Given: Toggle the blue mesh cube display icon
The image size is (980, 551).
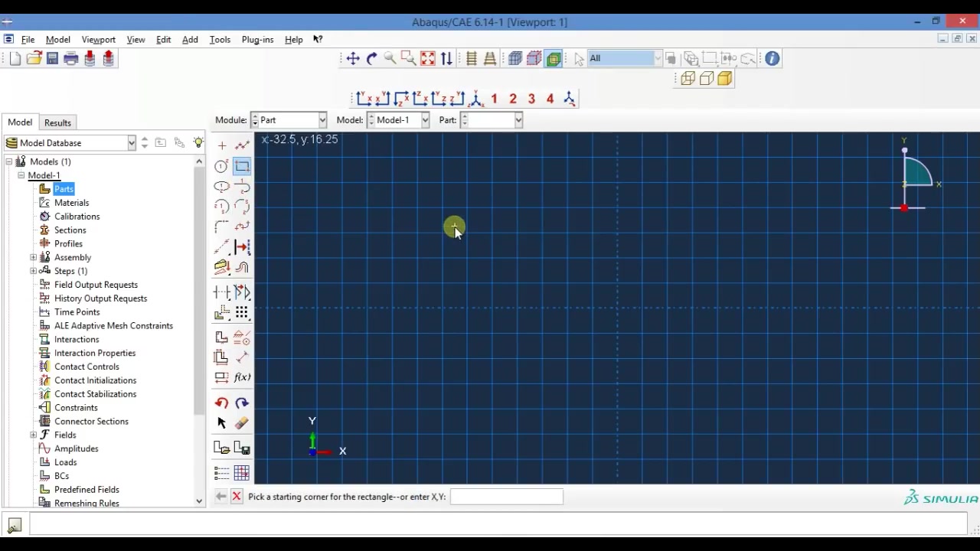Looking at the screenshot, I should tap(515, 59).
